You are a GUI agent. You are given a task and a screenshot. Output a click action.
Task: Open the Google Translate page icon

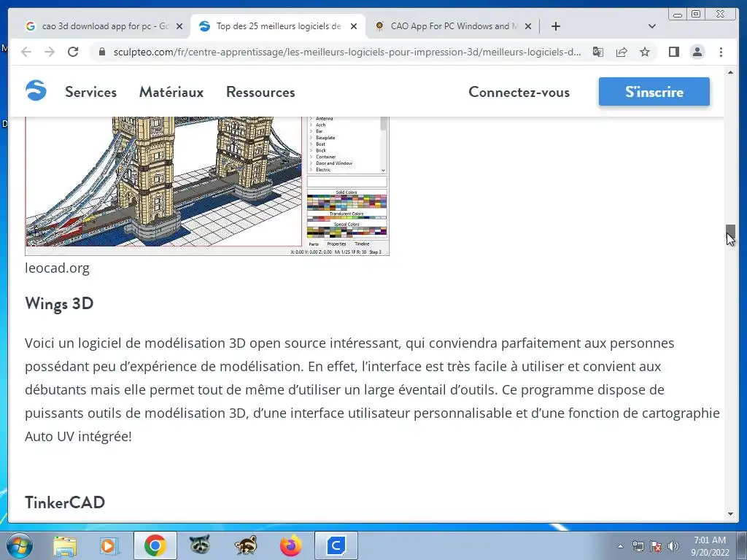coord(598,52)
